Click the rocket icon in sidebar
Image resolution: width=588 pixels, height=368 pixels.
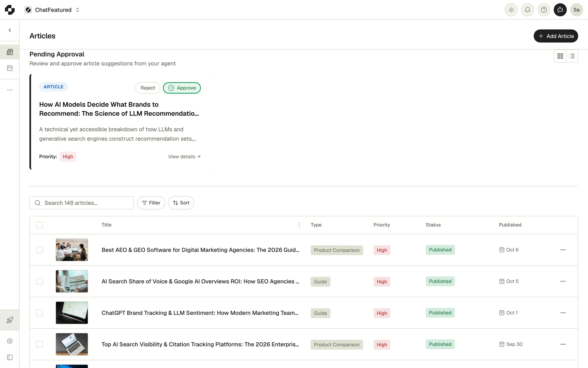10,320
